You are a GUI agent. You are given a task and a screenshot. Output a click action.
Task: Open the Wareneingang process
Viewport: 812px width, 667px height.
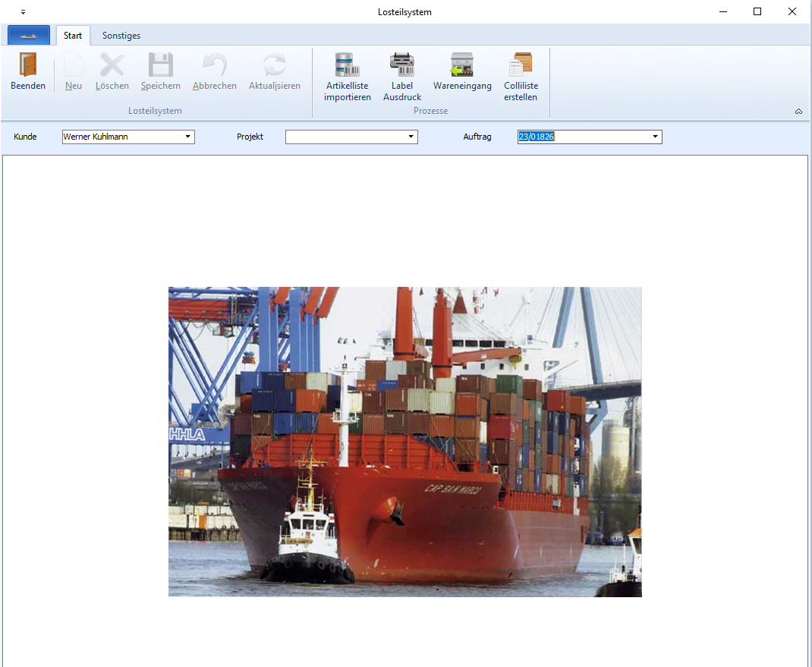(x=462, y=71)
